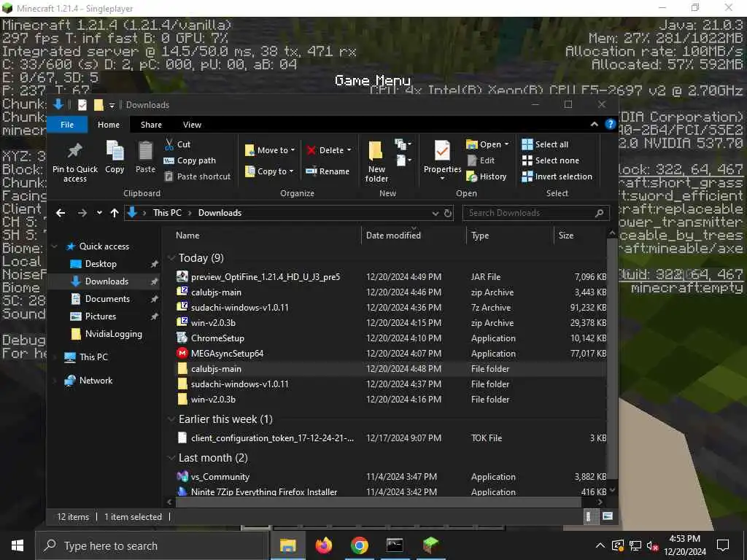Open the File ribbon tab
747x560 pixels.
point(67,124)
